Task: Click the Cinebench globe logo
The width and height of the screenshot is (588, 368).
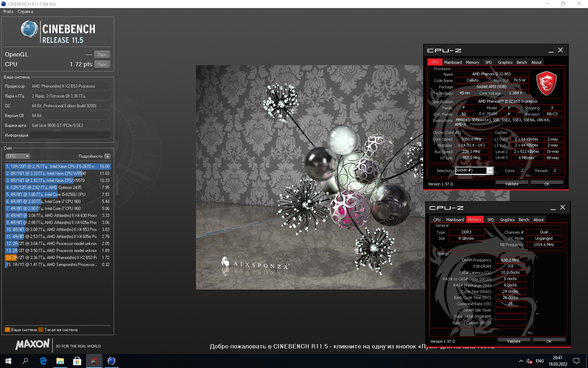Action: pos(29,29)
